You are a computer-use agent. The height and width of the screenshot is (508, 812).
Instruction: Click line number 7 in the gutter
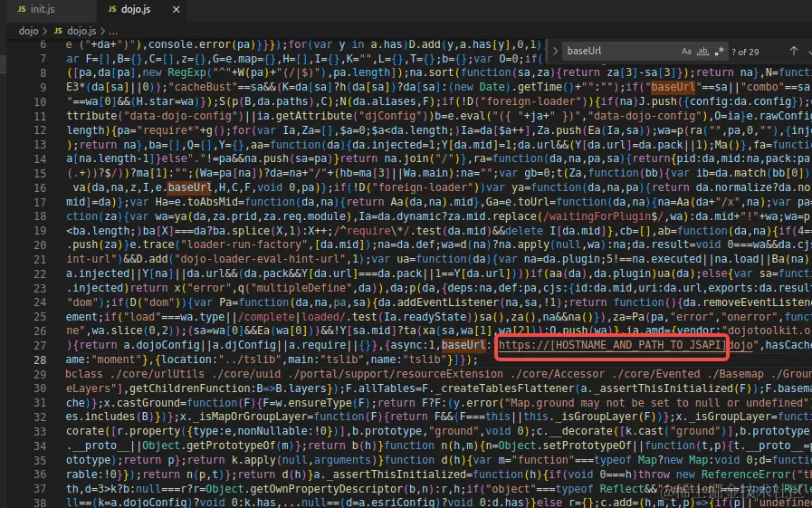[x=43, y=59]
